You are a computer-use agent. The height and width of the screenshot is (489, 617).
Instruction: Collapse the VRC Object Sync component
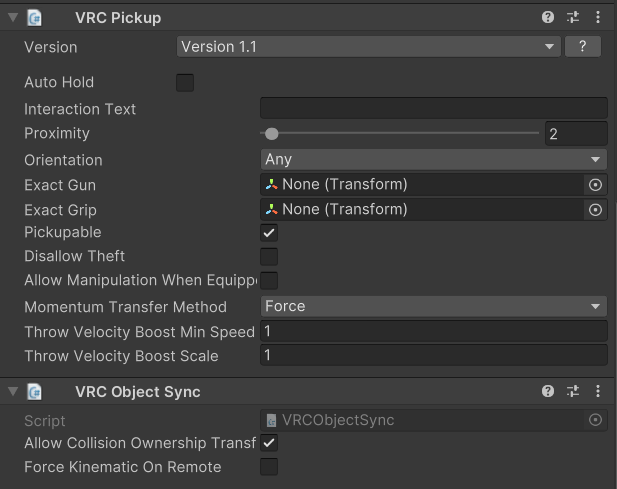point(12,392)
